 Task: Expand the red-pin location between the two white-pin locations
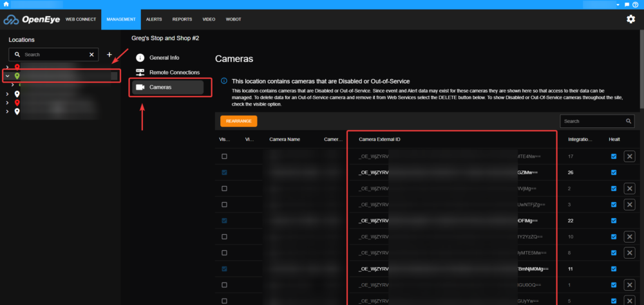click(7, 102)
